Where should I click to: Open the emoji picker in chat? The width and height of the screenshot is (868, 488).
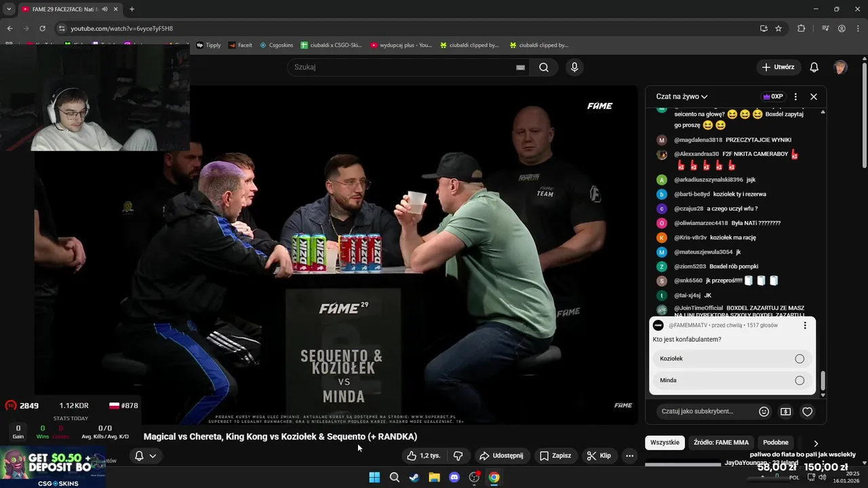[764, 411]
